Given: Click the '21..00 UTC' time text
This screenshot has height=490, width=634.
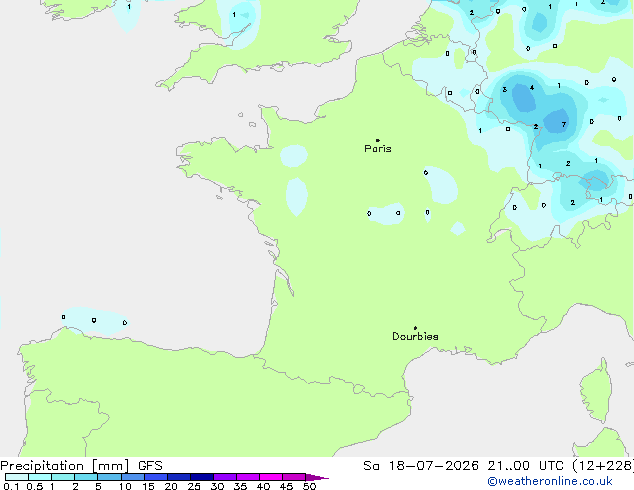Looking at the screenshot, I should click(x=525, y=466).
